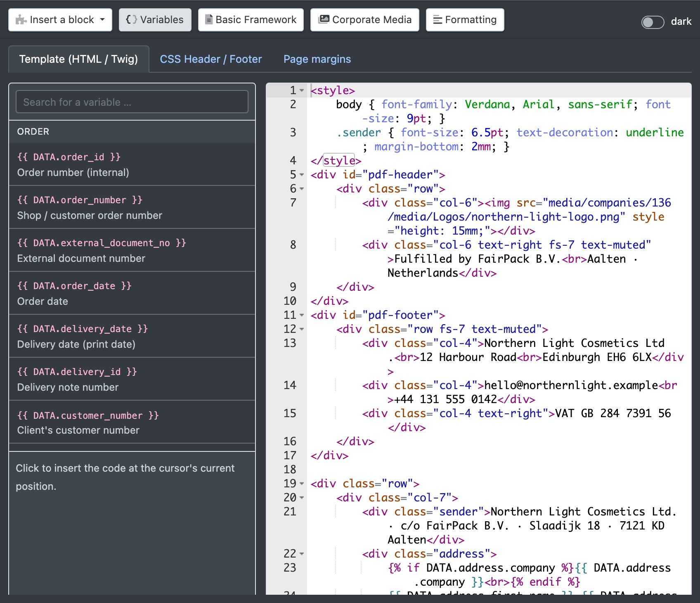Click Fulfilled by FairPack B.V. text in code

point(477,259)
